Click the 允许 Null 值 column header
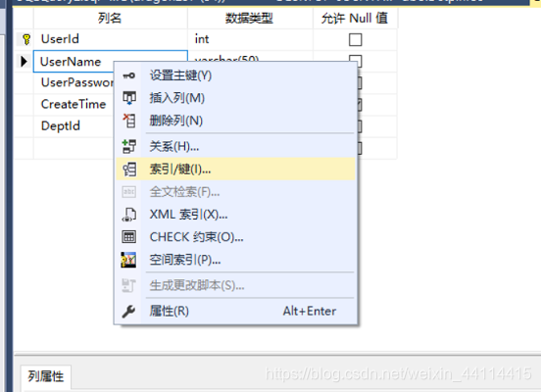Image resolution: width=541 pixels, height=392 pixels. 355,18
